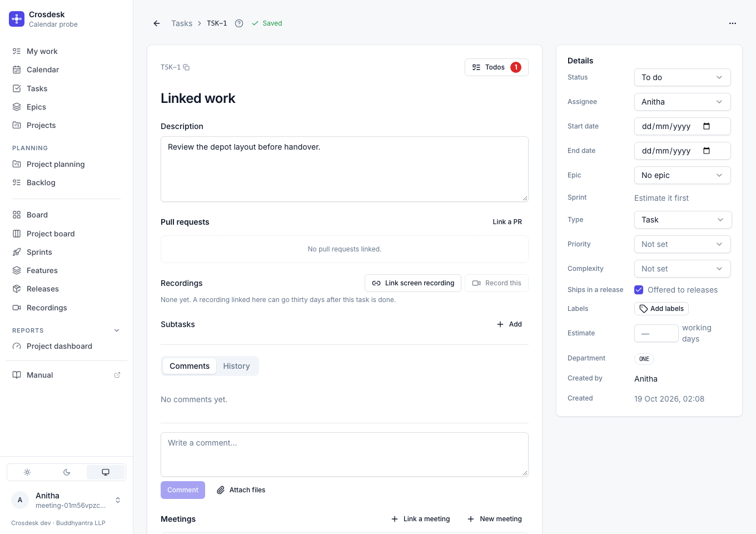Open the Epic dropdown

(x=683, y=175)
